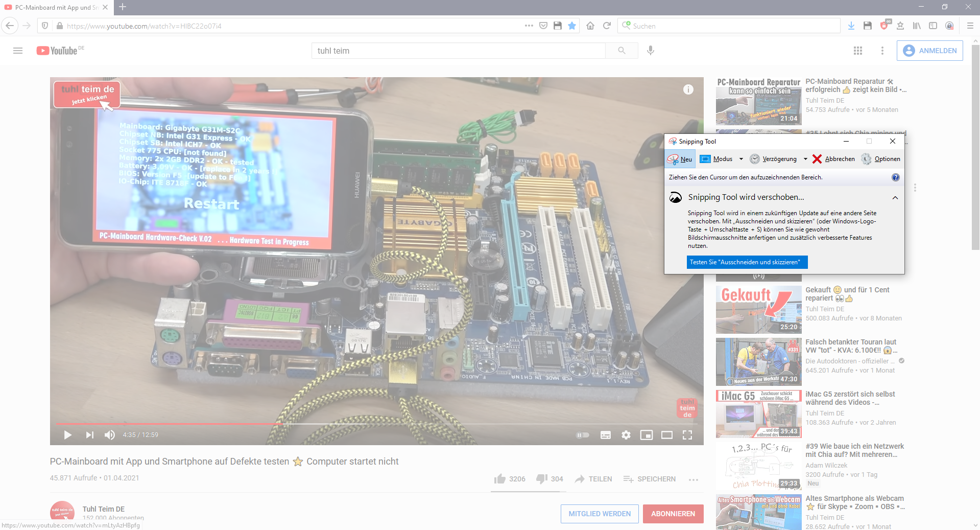Screen dimensions: 980x530
Task: Open Verzögerung dropdown arrow
Action: (x=805, y=159)
